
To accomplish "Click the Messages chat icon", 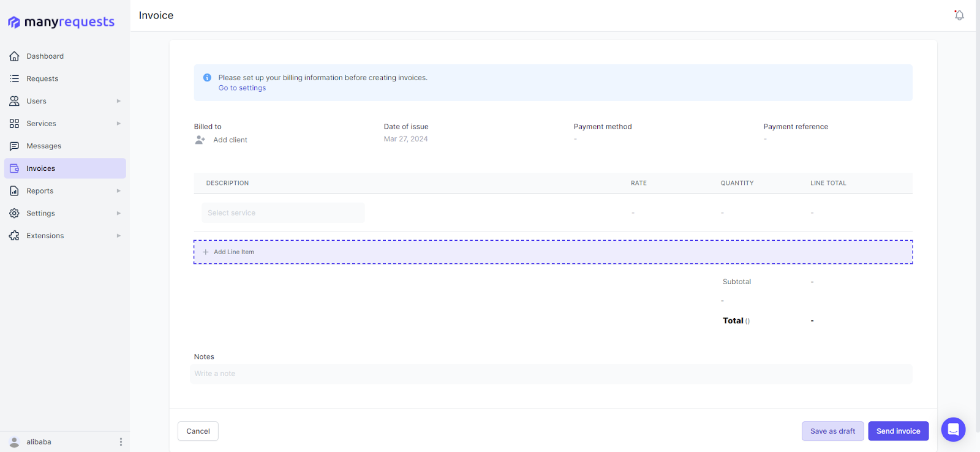I will [14, 146].
